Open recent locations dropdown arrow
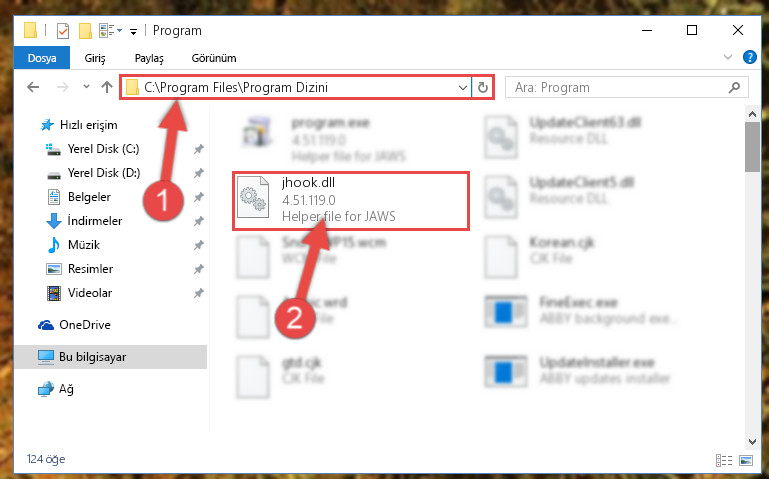The height and width of the screenshot is (479, 769). [x=86, y=87]
